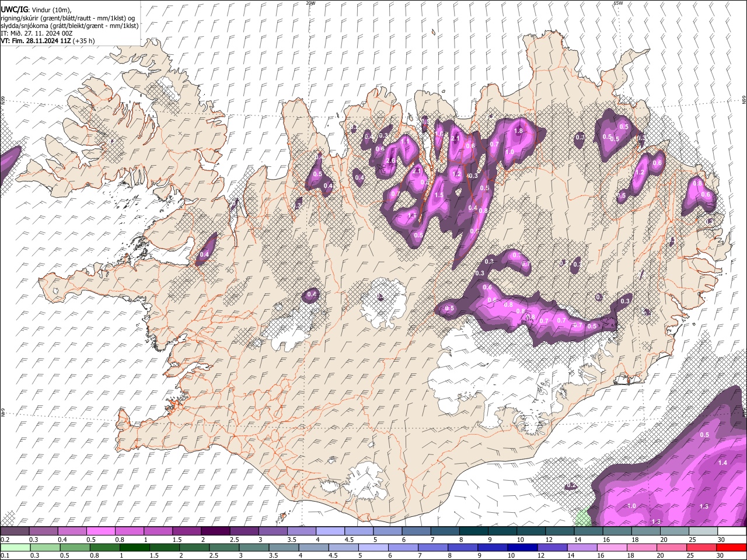Pick the violet 12 rain legend swatch
The height and width of the screenshot is (560, 747).
(552, 547)
